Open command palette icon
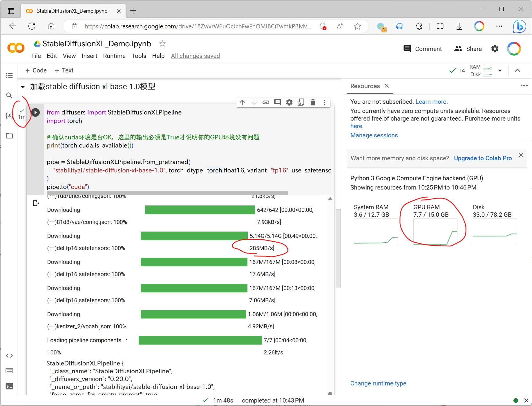Screen dimensions: 532x406 [9, 371]
